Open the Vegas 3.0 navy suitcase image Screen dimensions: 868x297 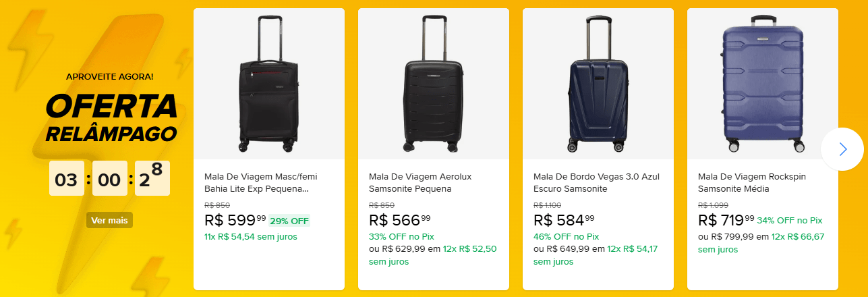coord(598,84)
